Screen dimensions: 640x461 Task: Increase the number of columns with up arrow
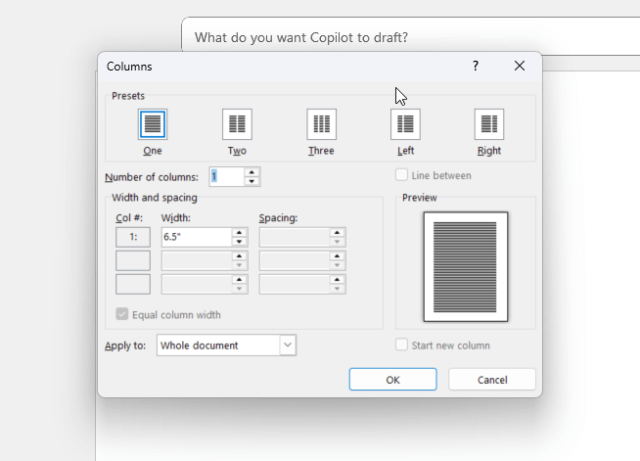252,172
